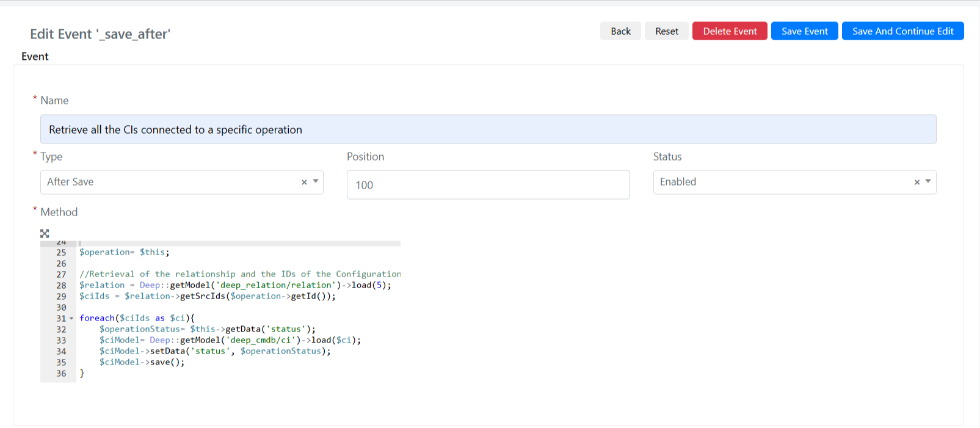Click Save Event button
This screenshot has width=980, height=428.
(804, 31)
